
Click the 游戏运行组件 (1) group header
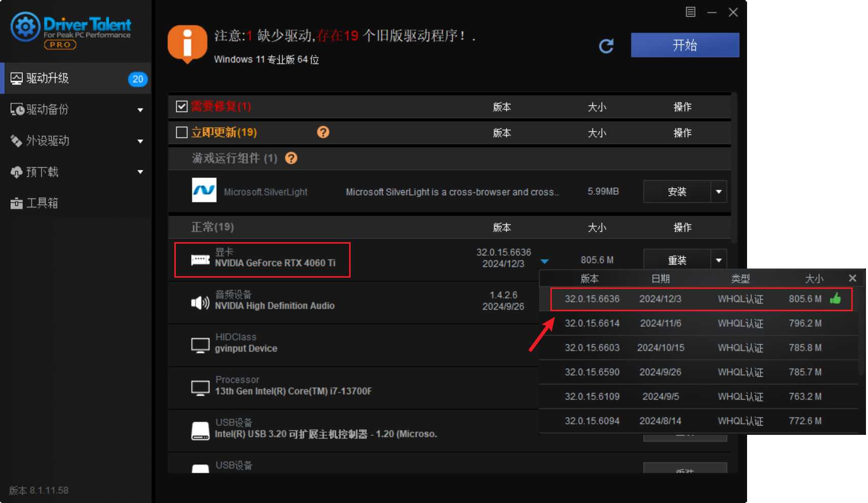[449, 158]
